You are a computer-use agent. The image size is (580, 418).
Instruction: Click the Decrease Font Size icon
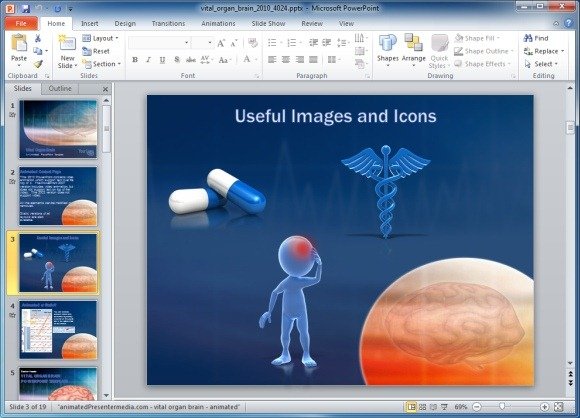[234, 43]
